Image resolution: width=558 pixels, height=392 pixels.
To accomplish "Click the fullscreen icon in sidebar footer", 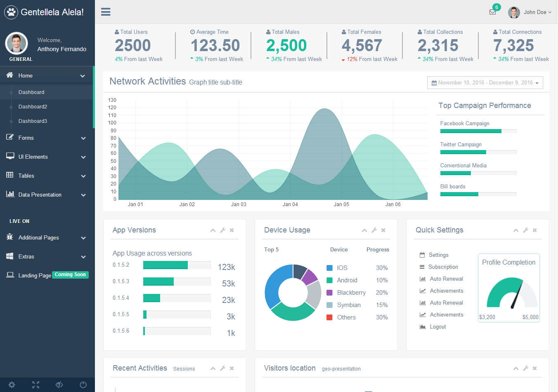I will tap(36, 385).
